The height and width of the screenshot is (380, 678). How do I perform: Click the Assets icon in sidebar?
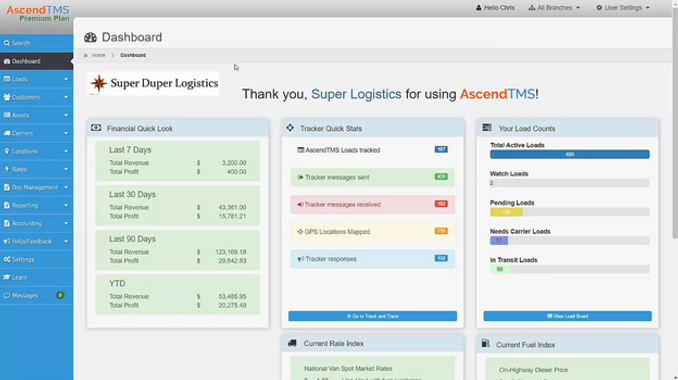[7, 115]
